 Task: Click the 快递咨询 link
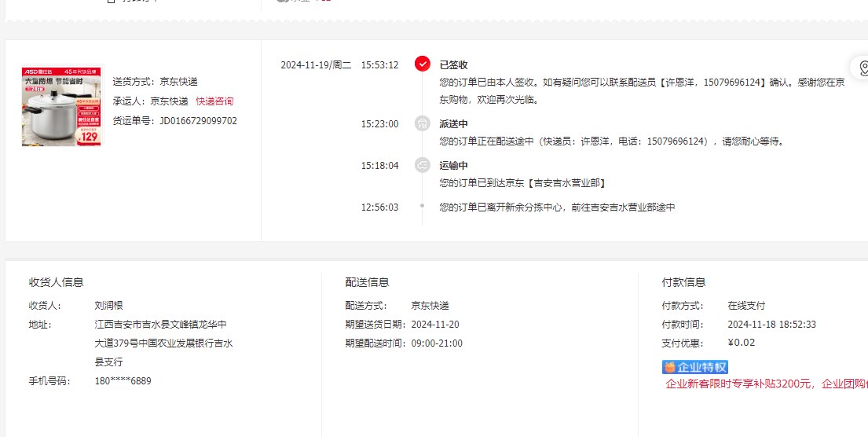[x=214, y=101]
